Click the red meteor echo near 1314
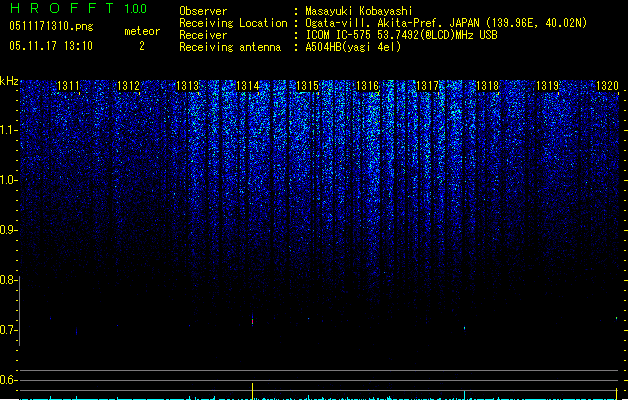 (252, 321)
